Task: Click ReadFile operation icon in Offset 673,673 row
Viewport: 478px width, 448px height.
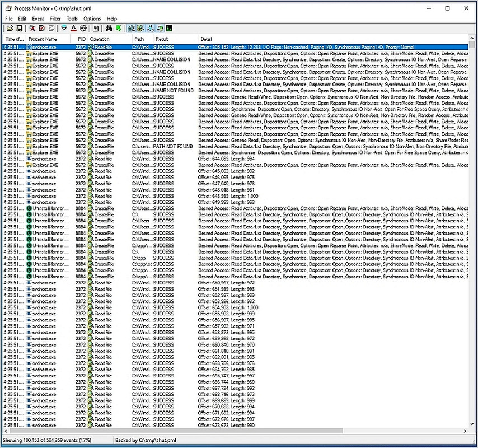Action: (x=91, y=425)
